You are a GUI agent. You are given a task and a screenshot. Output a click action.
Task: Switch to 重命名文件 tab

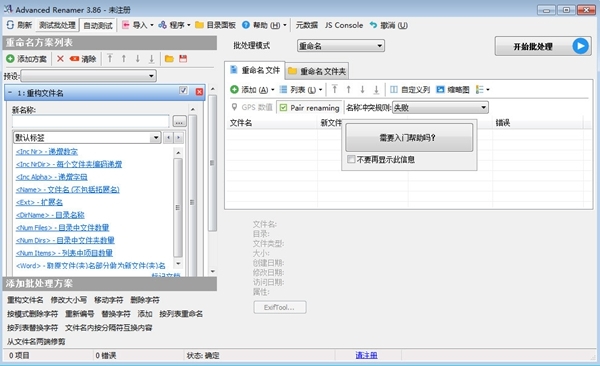coord(254,70)
